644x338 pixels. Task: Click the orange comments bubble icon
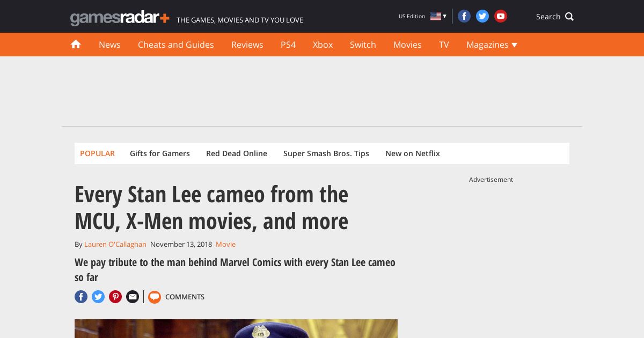pos(155,297)
